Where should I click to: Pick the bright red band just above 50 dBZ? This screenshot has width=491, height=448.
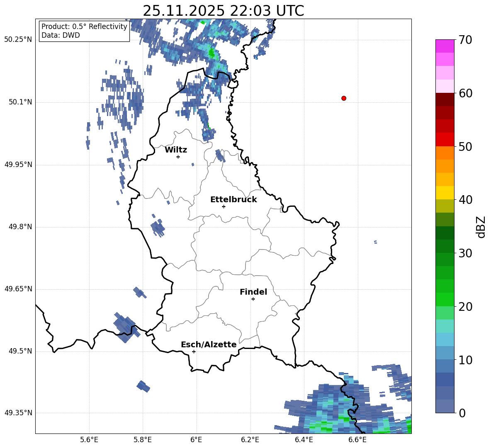click(x=445, y=140)
